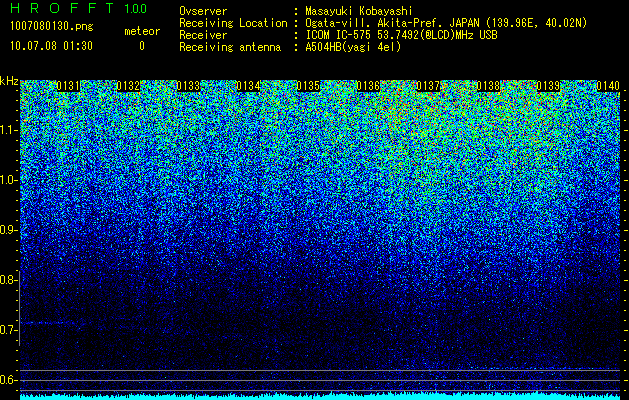This screenshot has height=400, width=629.
Task: Select the file name 1007080130.png
Action: pyautogui.click(x=51, y=26)
